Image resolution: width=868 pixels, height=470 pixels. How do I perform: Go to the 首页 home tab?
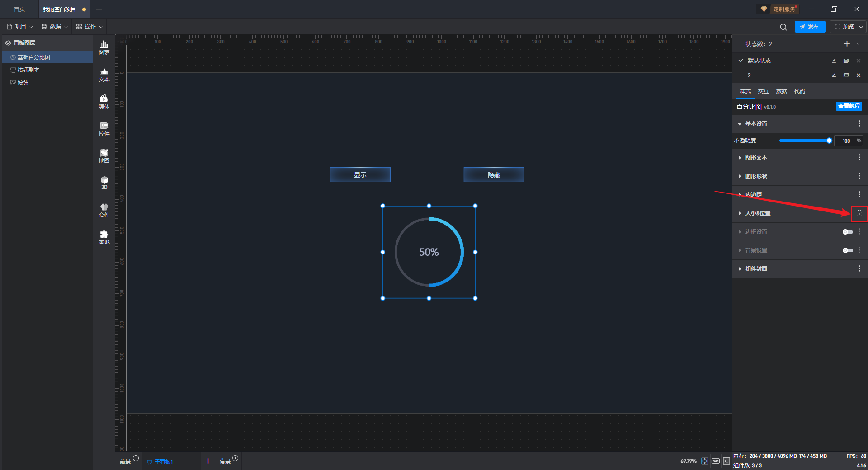[19, 9]
